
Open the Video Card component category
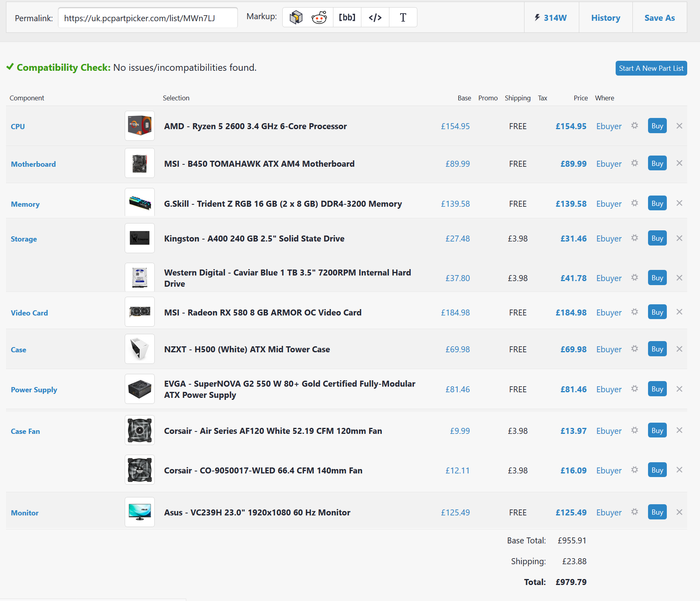(x=29, y=313)
